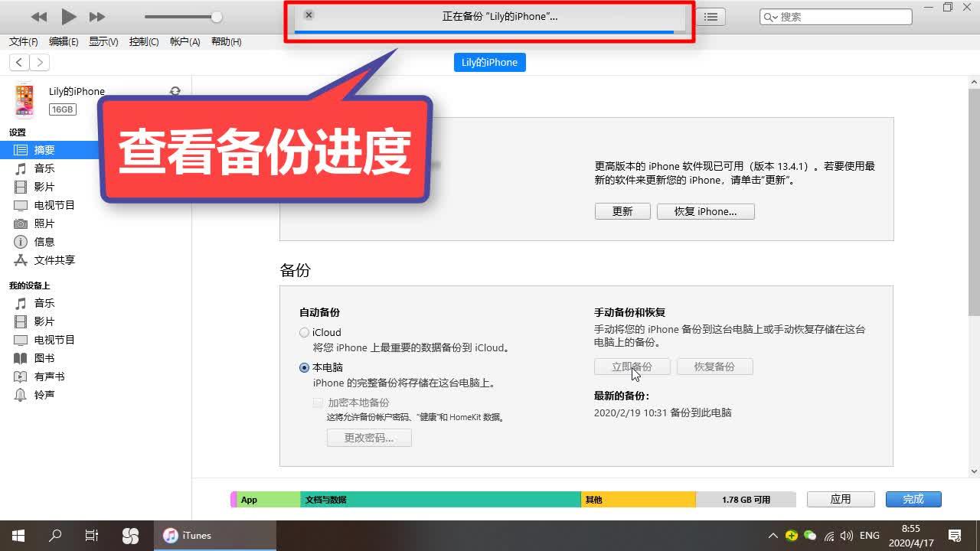Viewport: 980px width, 551px height.
Task: Click the 更新 button
Action: [622, 212]
